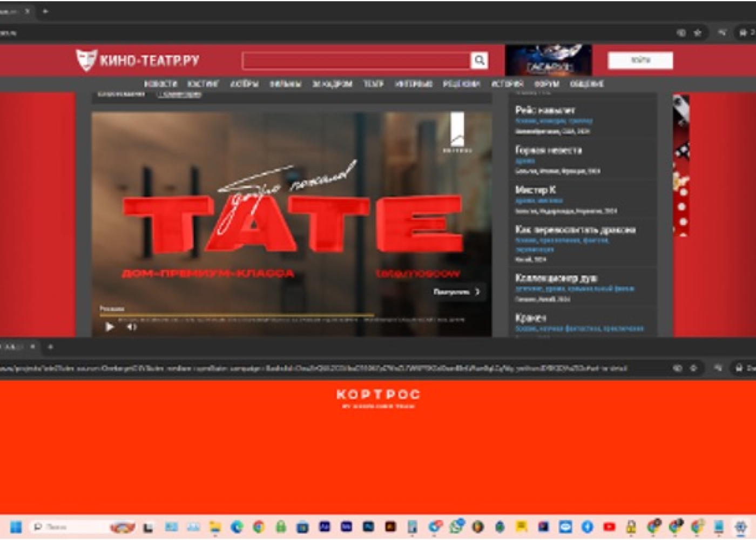Screen dimensions: 756x540
Task: Open the red YouTube icon in taskbar
Action: click(609, 526)
